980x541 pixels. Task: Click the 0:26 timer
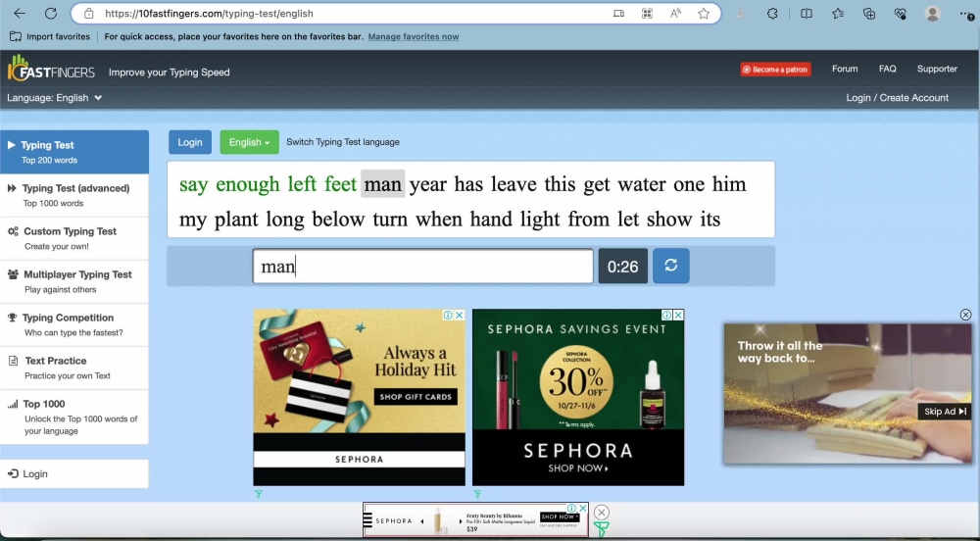pyautogui.click(x=623, y=267)
